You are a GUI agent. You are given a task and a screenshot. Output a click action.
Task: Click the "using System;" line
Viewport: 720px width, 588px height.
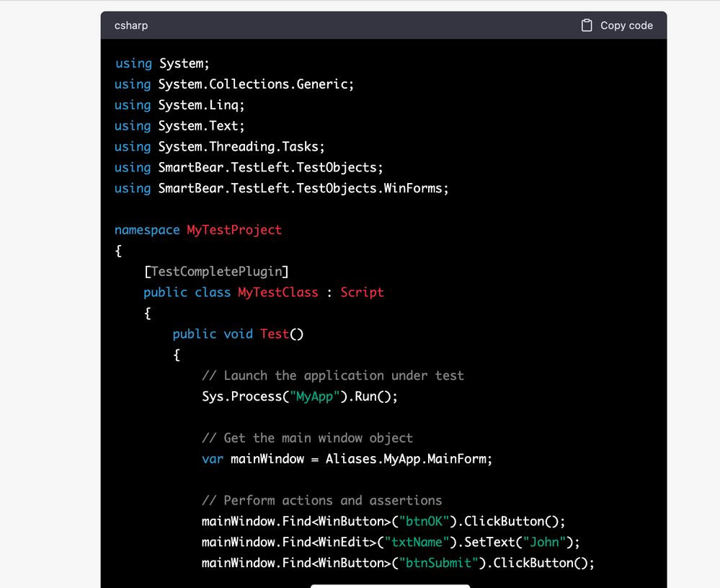click(161, 63)
